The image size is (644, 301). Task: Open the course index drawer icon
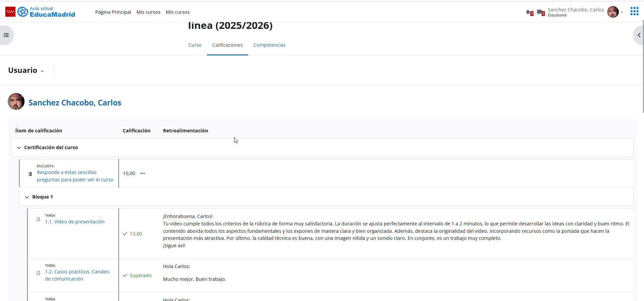pos(6,35)
